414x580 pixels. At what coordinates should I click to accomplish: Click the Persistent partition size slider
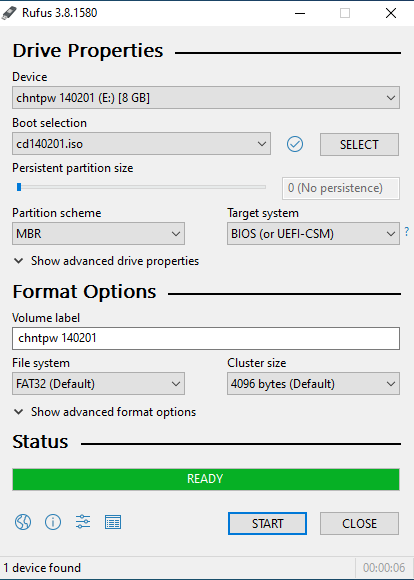(141, 187)
